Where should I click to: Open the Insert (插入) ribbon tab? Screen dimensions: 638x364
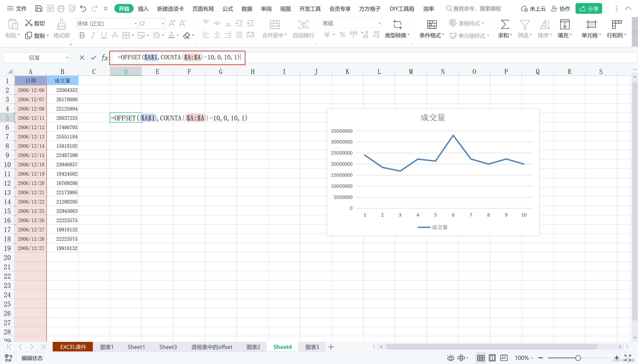point(143,9)
